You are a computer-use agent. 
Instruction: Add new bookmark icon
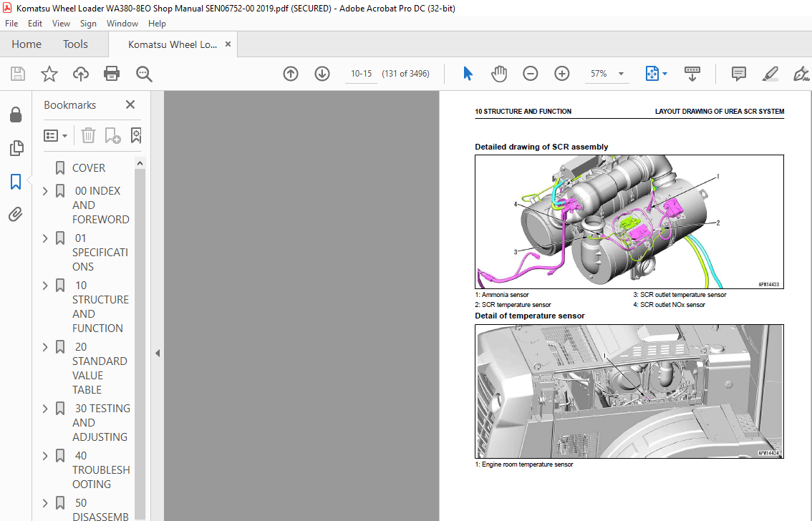[x=112, y=135]
